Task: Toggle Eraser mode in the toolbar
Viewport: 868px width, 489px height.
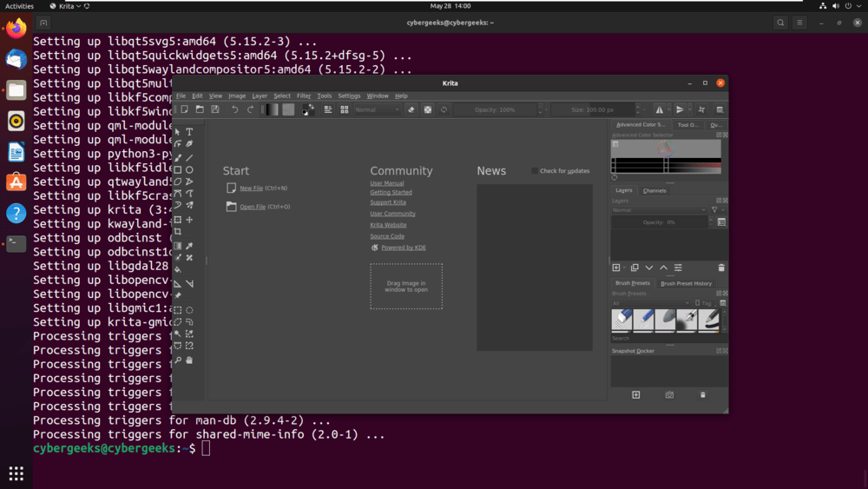Action: pyautogui.click(x=411, y=109)
